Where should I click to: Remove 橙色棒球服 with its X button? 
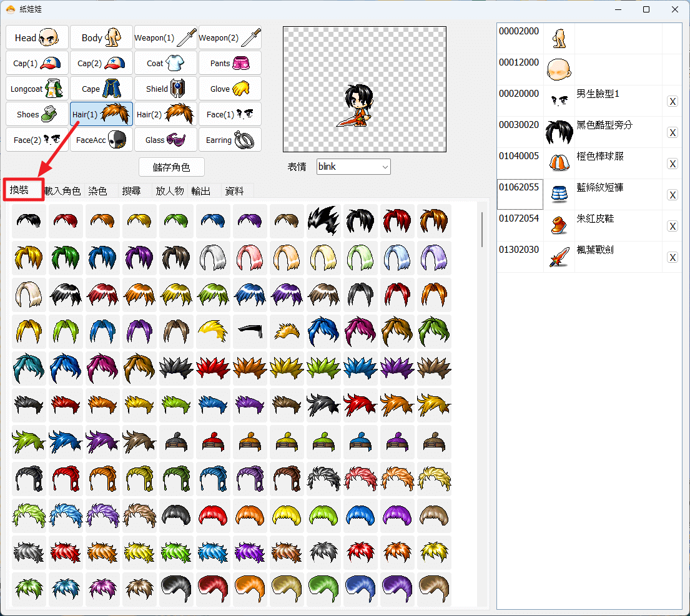click(x=673, y=164)
